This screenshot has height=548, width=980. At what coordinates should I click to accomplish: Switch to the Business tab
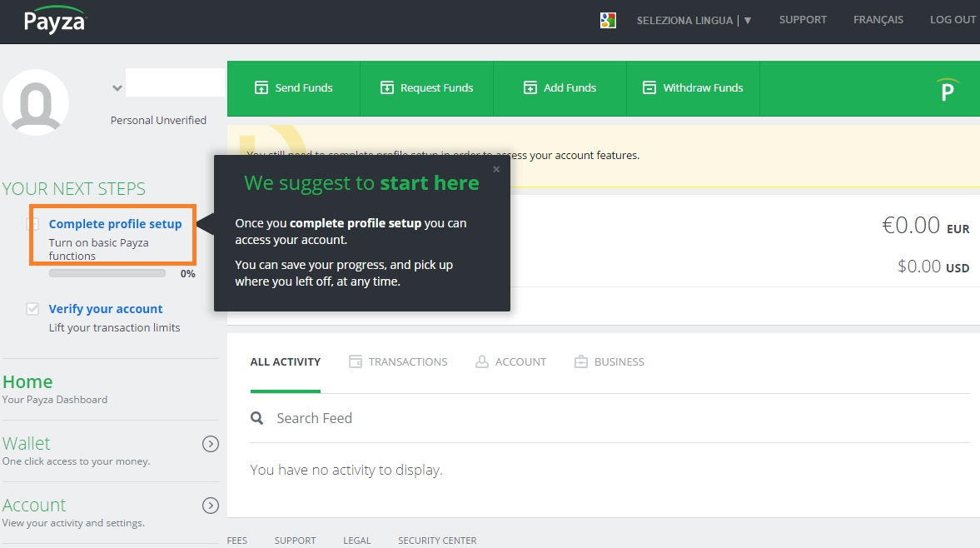(x=619, y=361)
